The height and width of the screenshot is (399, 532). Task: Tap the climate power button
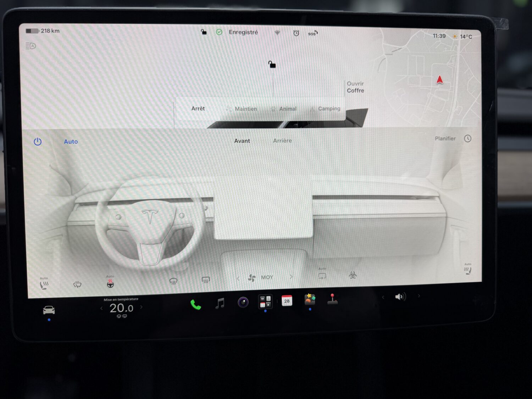click(x=38, y=142)
